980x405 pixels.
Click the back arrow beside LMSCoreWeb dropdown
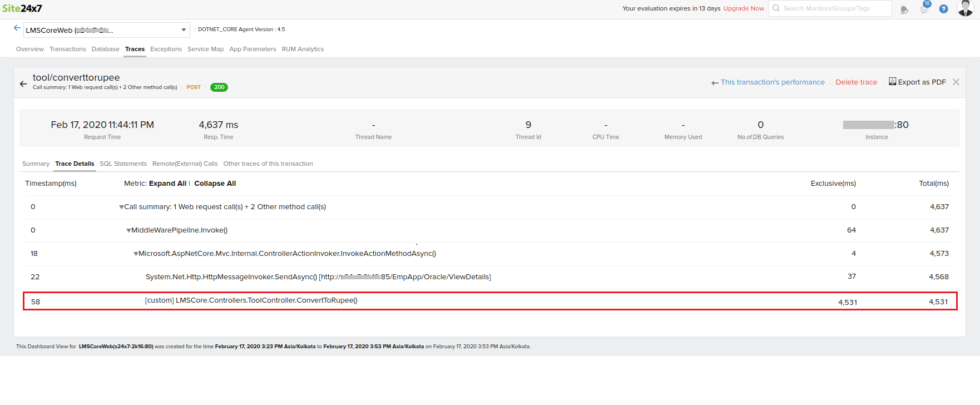[17, 28]
